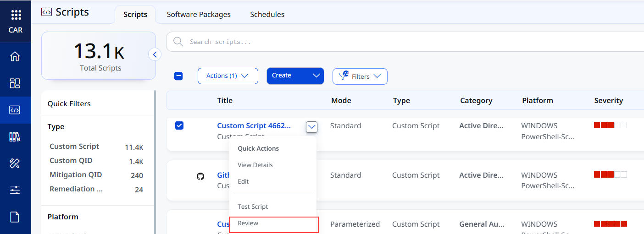Viewport: 644px width, 234px height.
Task: Click the Platform column header
Action: (538, 100)
